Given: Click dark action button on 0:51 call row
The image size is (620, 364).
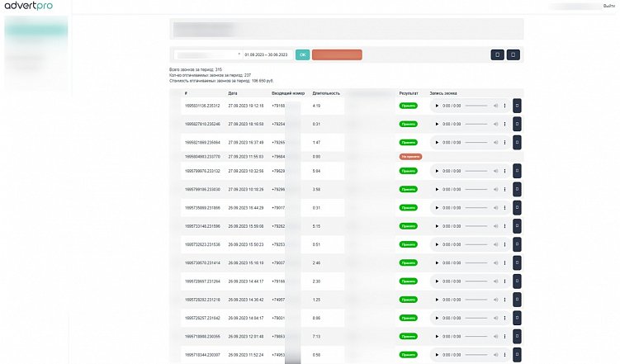Looking at the screenshot, I should [517, 244].
